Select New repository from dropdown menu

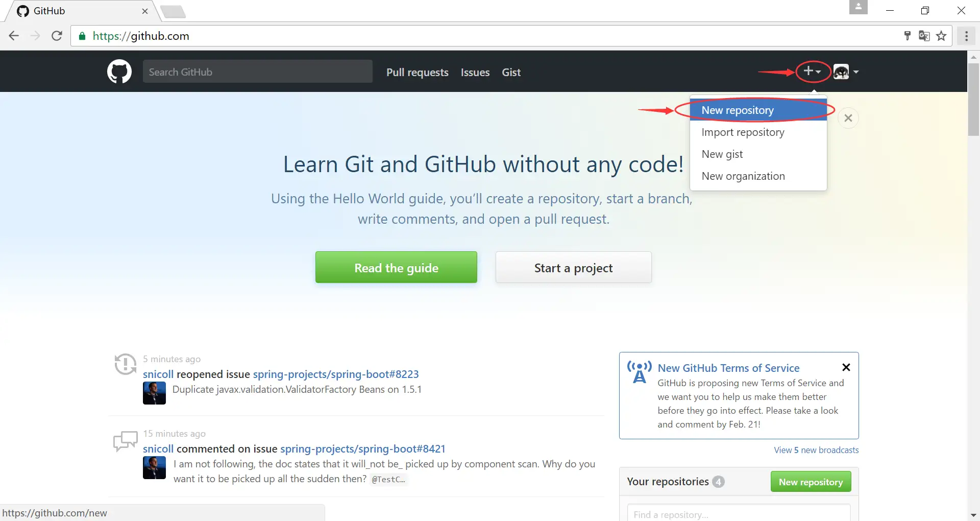pos(738,110)
